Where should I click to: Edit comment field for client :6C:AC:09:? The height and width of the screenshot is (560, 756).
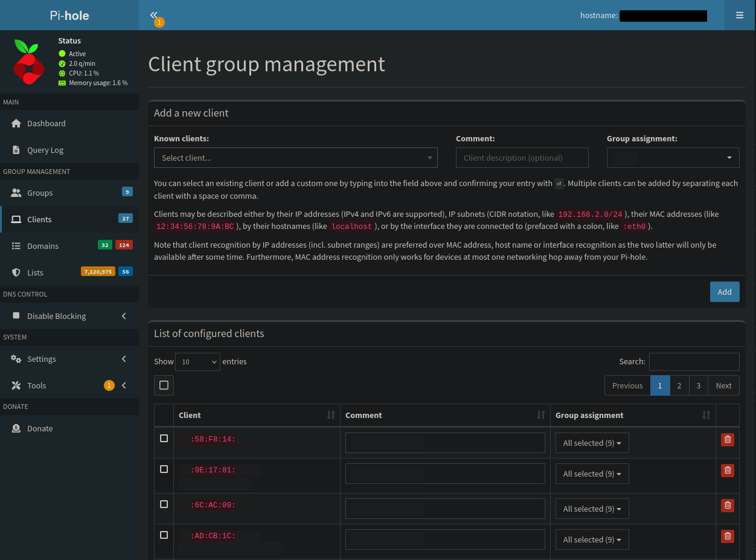pyautogui.click(x=445, y=509)
